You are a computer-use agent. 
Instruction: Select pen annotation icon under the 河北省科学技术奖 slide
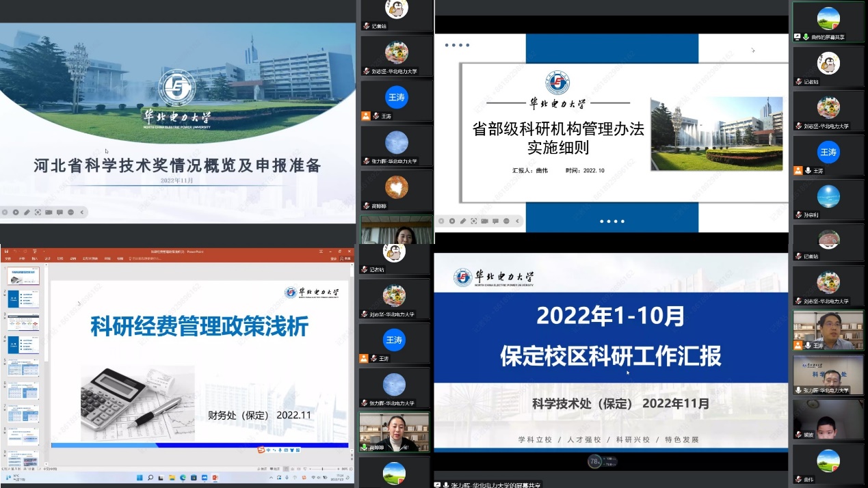pyautogui.click(x=27, y=213)
